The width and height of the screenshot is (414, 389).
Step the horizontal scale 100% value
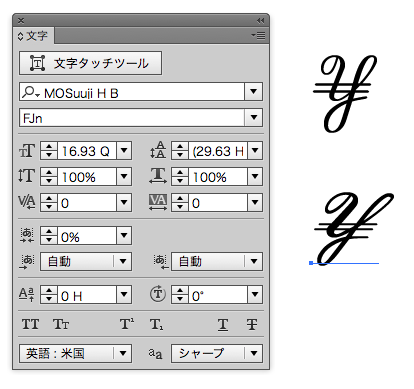180,177
